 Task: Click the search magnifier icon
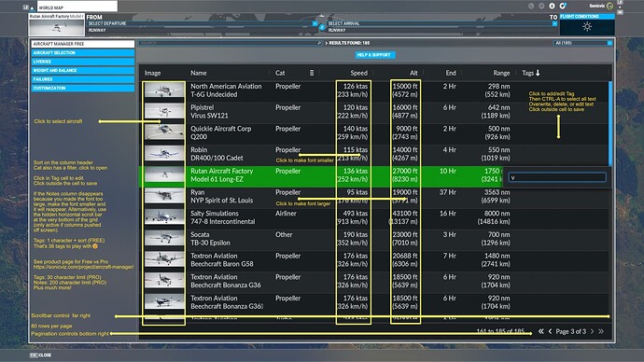coord(319,43)
